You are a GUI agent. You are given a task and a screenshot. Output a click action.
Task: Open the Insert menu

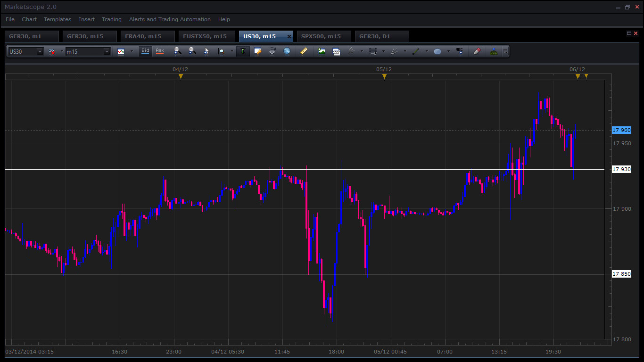[87, 19]
